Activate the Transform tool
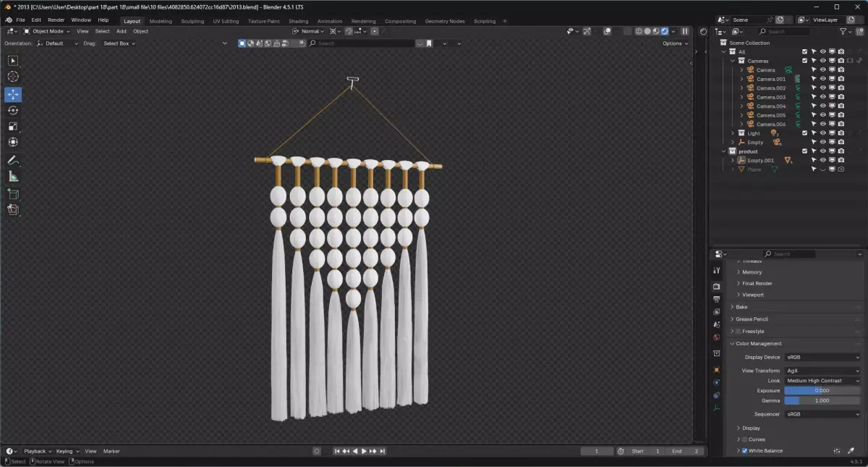Image resolution: width=868 pixels, height=467 pixels. point(13,143)
